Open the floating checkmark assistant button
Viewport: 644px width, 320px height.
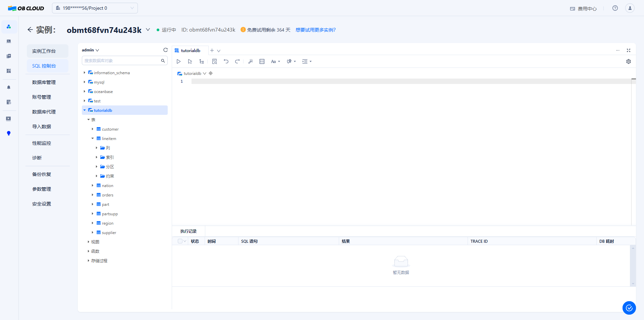tap(629, 308)
